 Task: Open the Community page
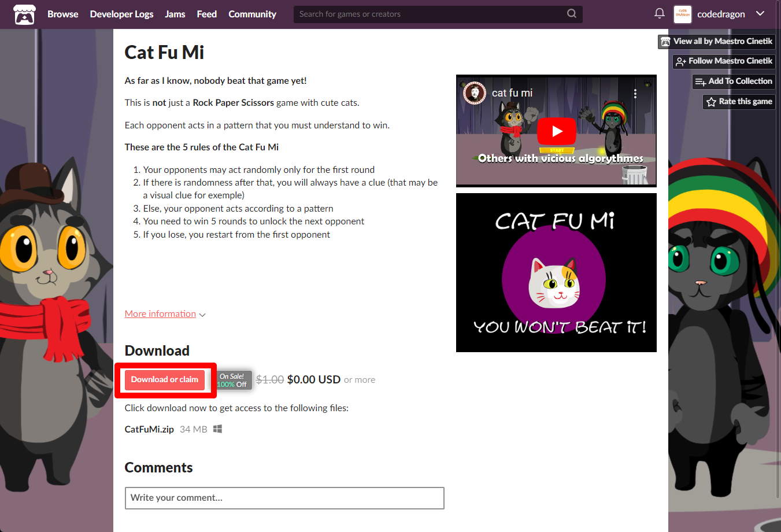252,14
